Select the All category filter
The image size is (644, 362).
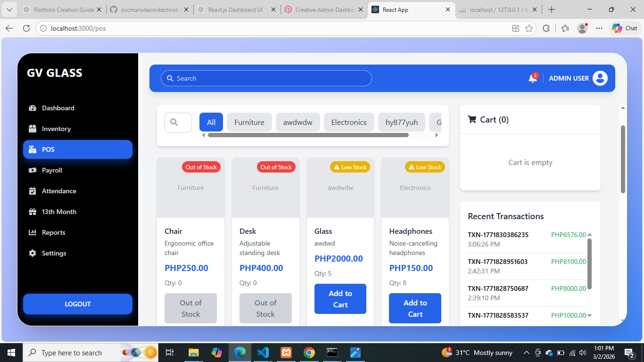[211, 122]
